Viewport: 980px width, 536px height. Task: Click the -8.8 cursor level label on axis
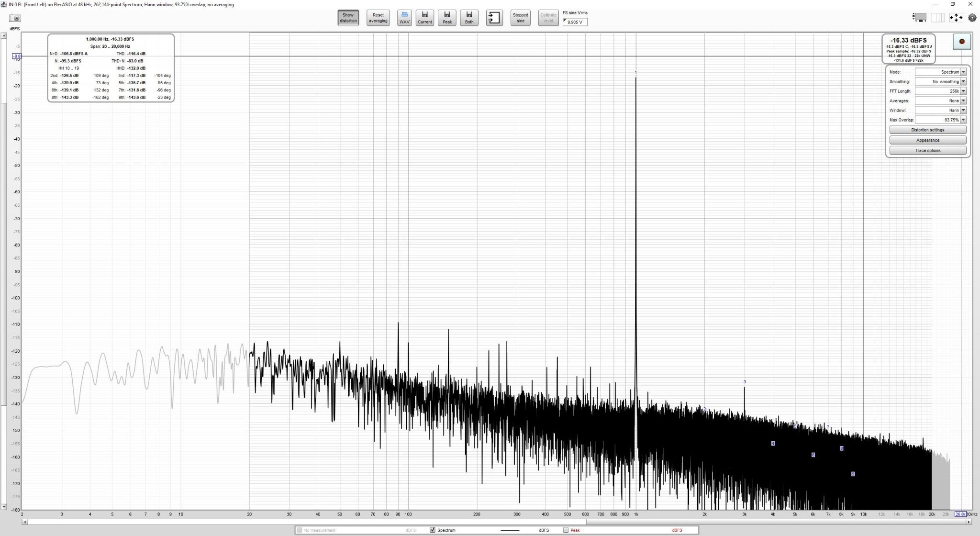pos(16,56)
